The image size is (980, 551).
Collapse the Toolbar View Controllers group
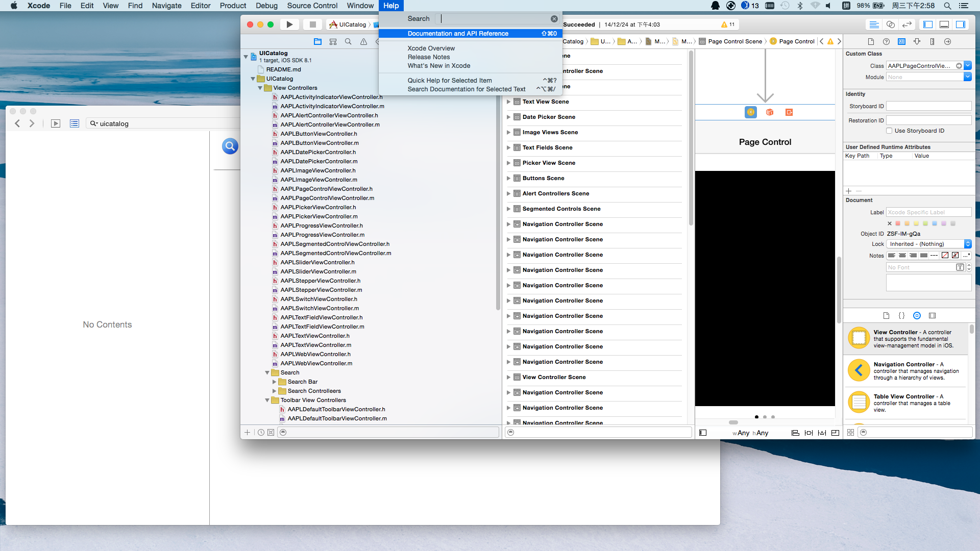click(x=267, y=400)
